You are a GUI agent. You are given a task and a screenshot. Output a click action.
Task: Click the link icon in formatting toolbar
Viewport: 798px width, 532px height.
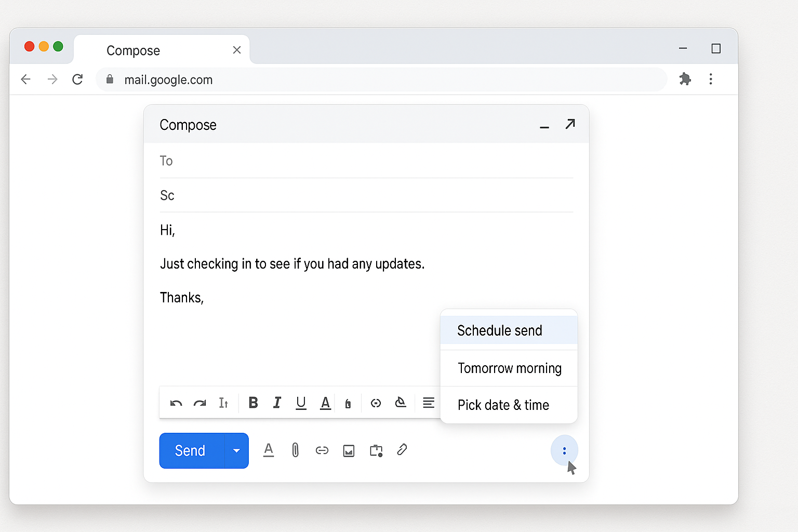pos(376,403)
